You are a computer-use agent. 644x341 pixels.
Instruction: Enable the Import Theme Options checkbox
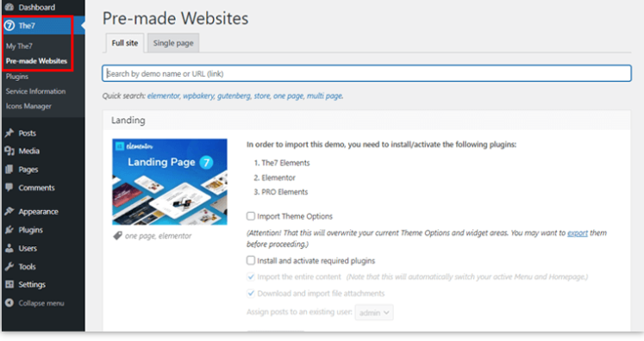point(251,216)
